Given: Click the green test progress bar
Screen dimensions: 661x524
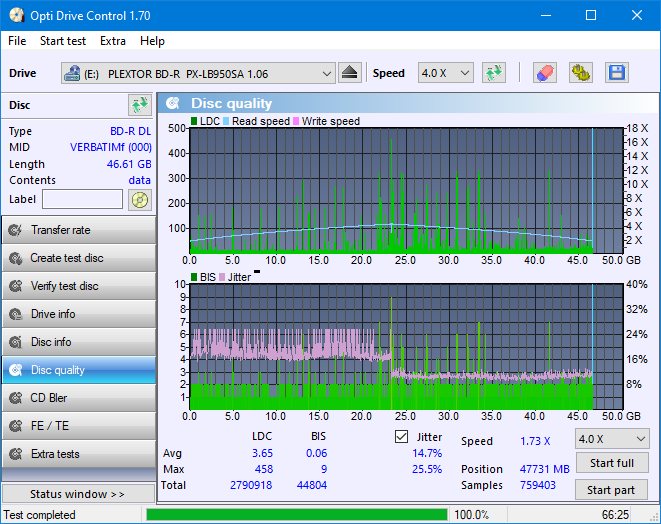Looking at the screenshot, I should pyautogui.click(x=297, y=515).
